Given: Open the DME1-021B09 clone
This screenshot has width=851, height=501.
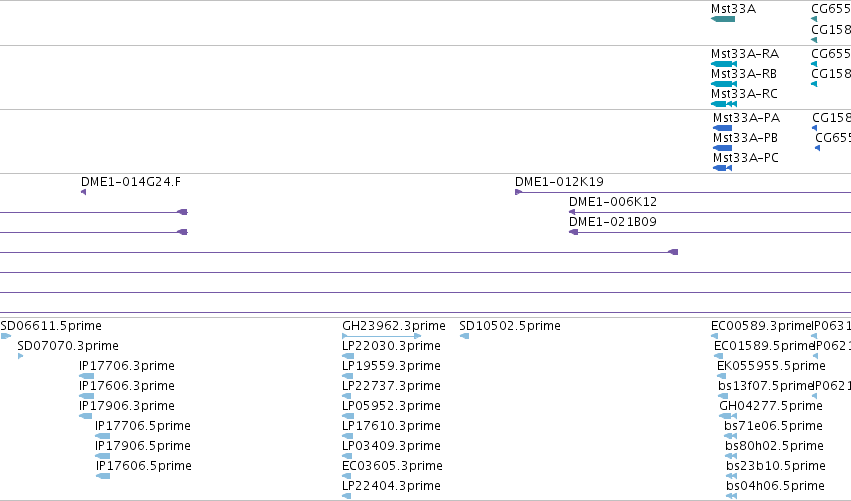Looking at the screenshot, I should coord(710,232).
